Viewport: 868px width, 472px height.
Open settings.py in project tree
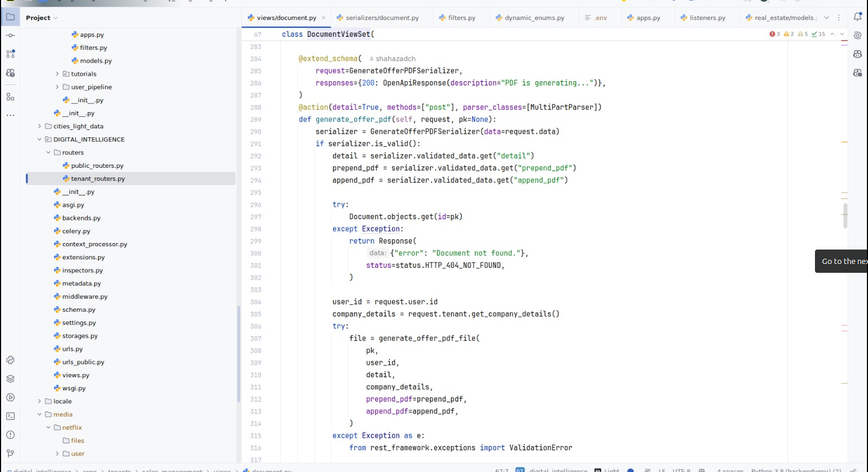click(78, 323)
